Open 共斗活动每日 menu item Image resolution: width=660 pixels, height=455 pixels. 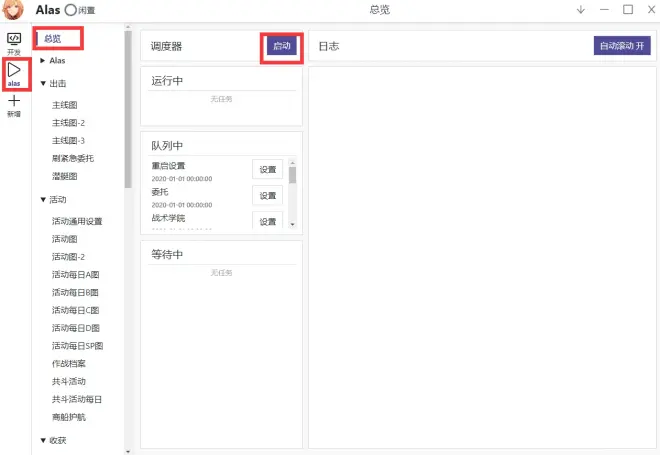click(x=77, y=399)
